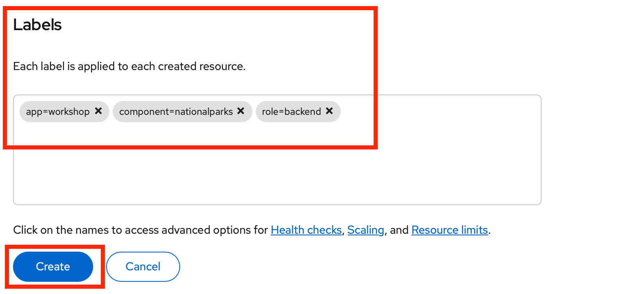
Task: Open Resource limits advanced options
Action: [450, 230]
